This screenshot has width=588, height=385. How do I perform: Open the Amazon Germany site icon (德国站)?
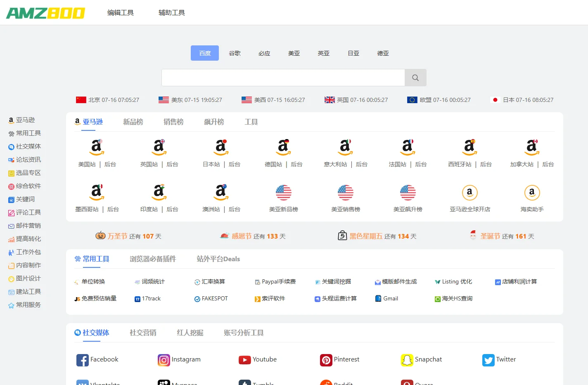coord(284,147)
